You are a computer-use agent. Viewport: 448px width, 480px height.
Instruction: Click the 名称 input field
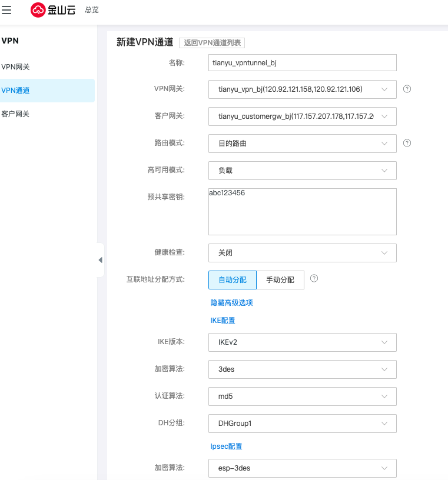302,62
